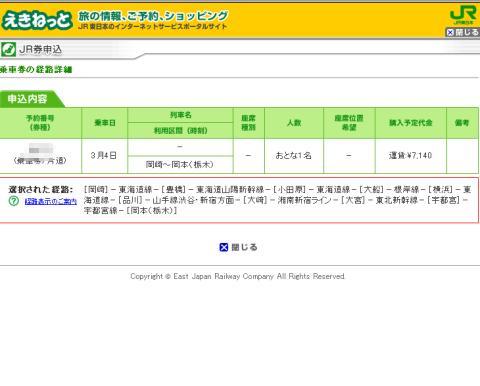The image size is (480, 386).
Task: Click the blue X icon beside bottom 閉じる
Action: [x=224, y=247]
